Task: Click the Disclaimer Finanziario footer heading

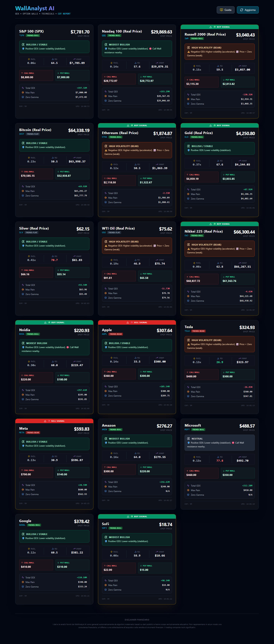Action: [137, 620]
